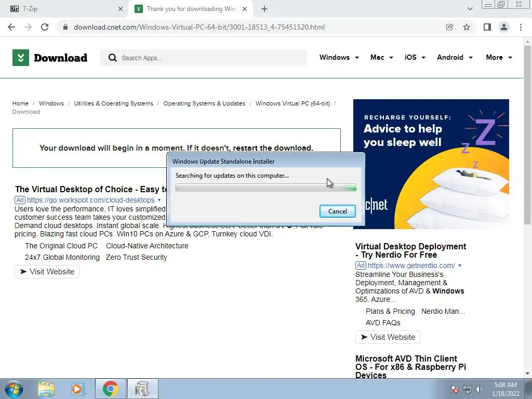Bookmark this page with the star icon
Image resolution: width=532 pixels, height=399 pixels.
pyautogui.click(x=467, y=27)
